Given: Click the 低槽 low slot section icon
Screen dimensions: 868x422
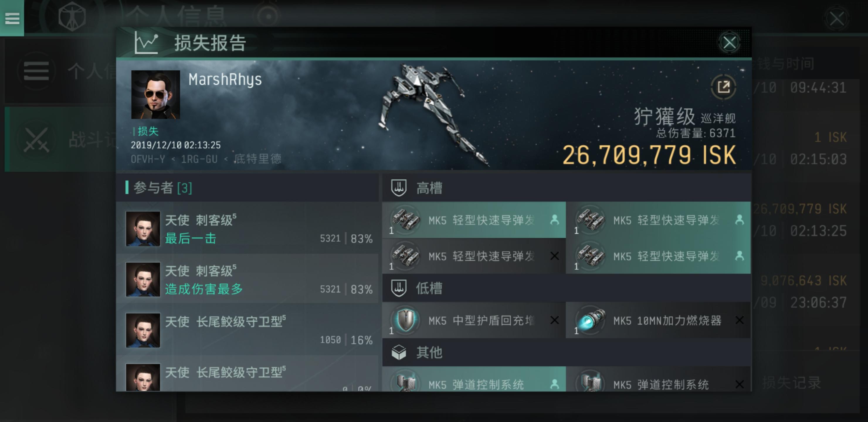Looking at the screenshot, I should coord(399,288).
